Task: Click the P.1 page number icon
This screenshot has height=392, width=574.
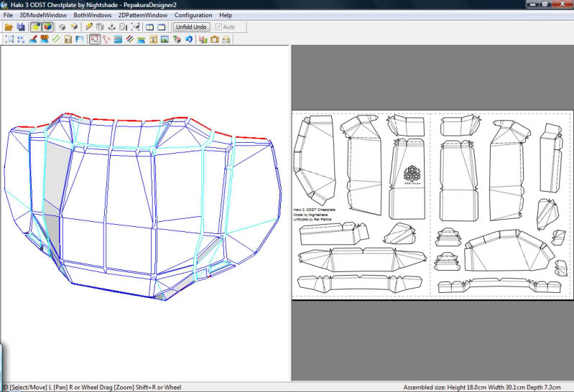Action: (68, 39)
